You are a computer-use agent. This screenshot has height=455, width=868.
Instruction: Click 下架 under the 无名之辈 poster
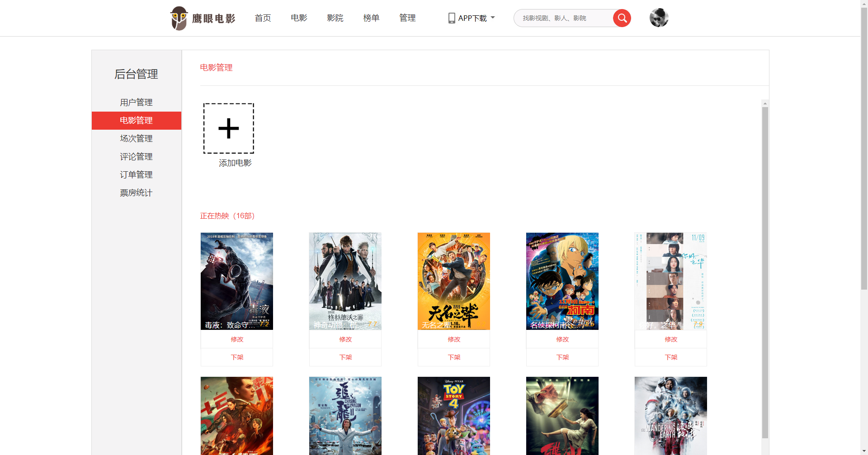454,357
